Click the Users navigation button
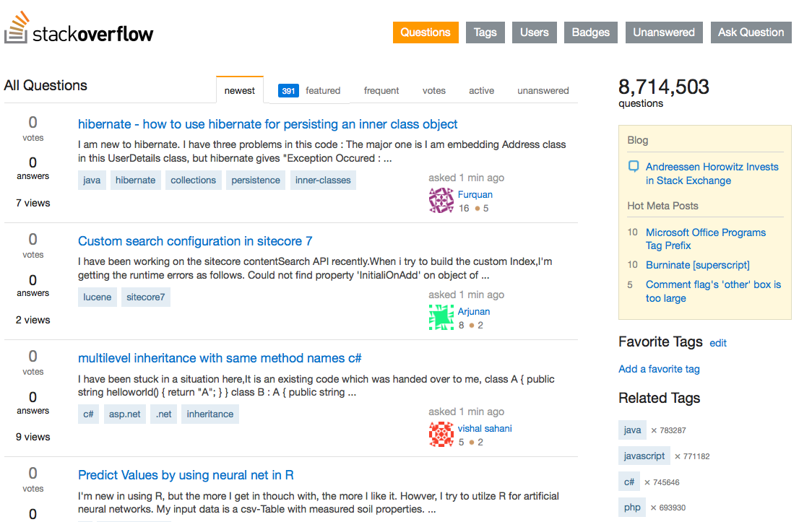Viewport: 812px width, 522px height. (x=534, y=32)
